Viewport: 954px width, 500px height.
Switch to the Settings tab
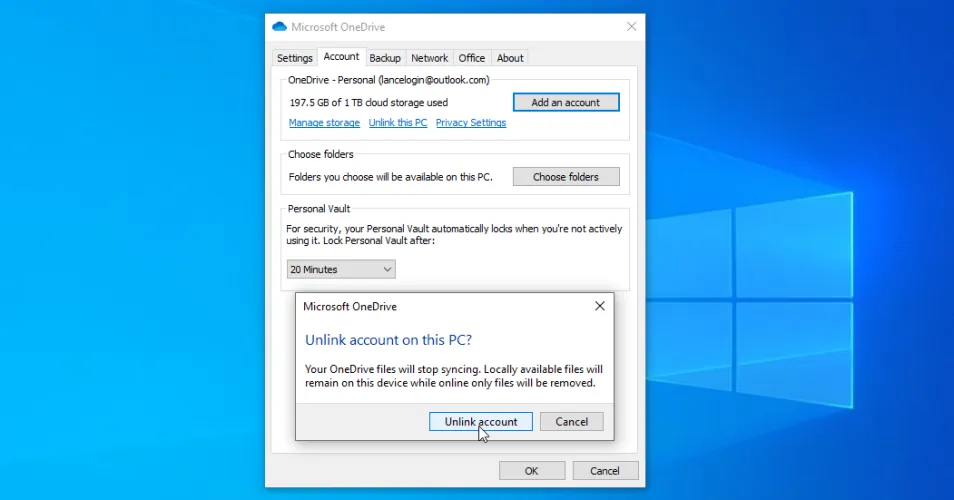pyautogui.click(x=295, y=58)
